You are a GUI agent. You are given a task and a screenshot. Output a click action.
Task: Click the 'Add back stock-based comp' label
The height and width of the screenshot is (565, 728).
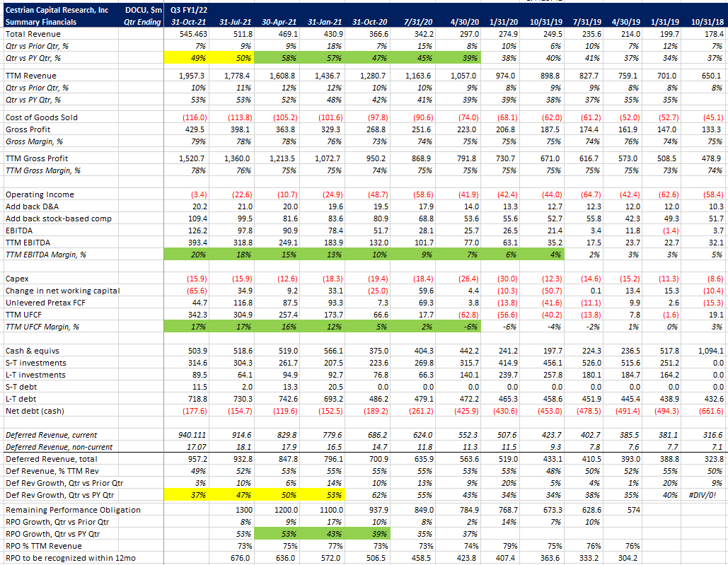coord(59,219)
